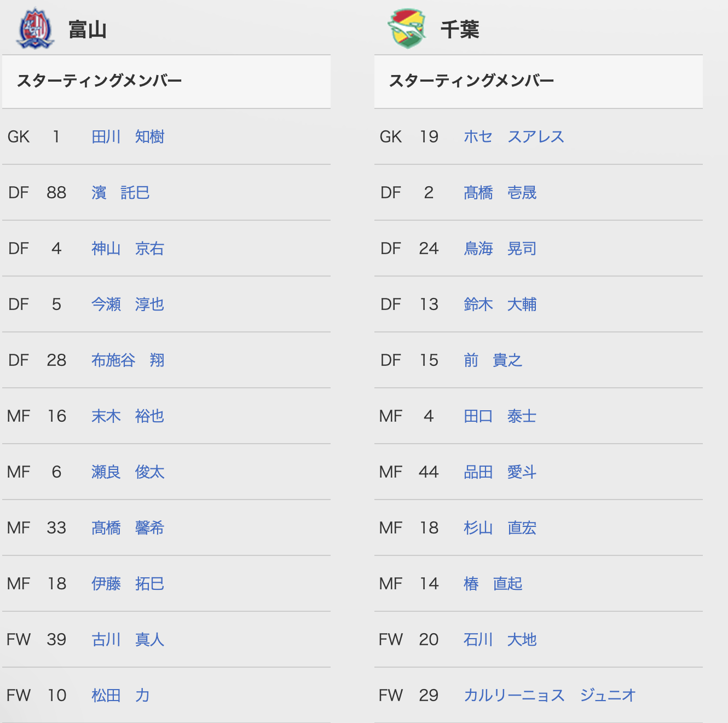Screen dimensions: 728x723
Task: Open profile of 今瀬 淳也
Action: pos(128,305)
